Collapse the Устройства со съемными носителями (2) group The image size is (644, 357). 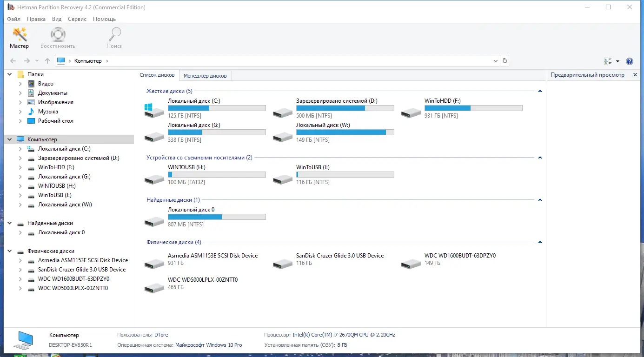540,158
